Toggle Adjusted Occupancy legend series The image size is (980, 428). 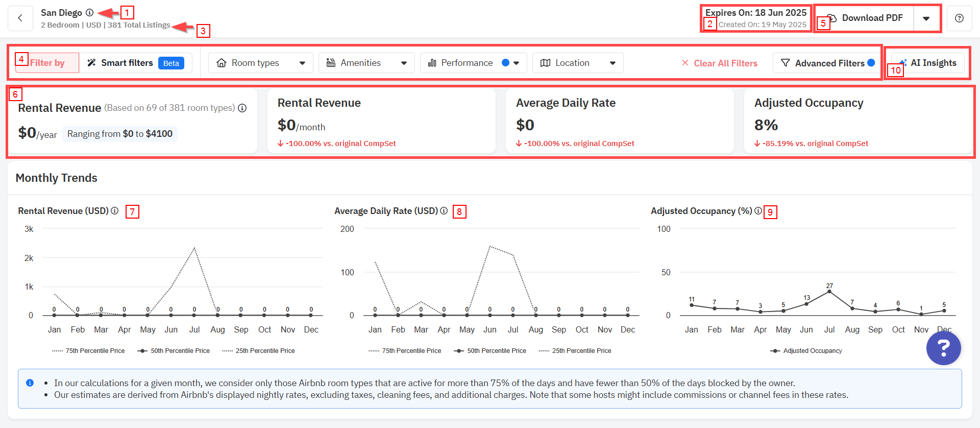point(806,351)
